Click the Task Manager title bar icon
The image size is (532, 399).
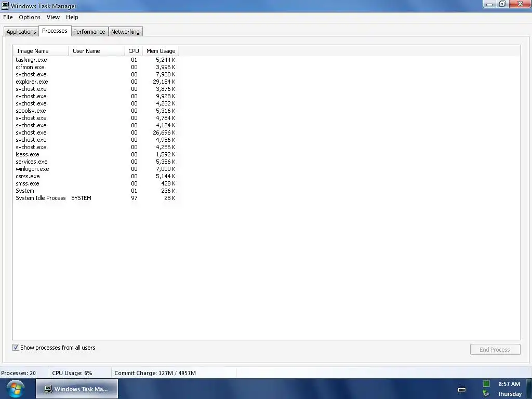[5, 6]
